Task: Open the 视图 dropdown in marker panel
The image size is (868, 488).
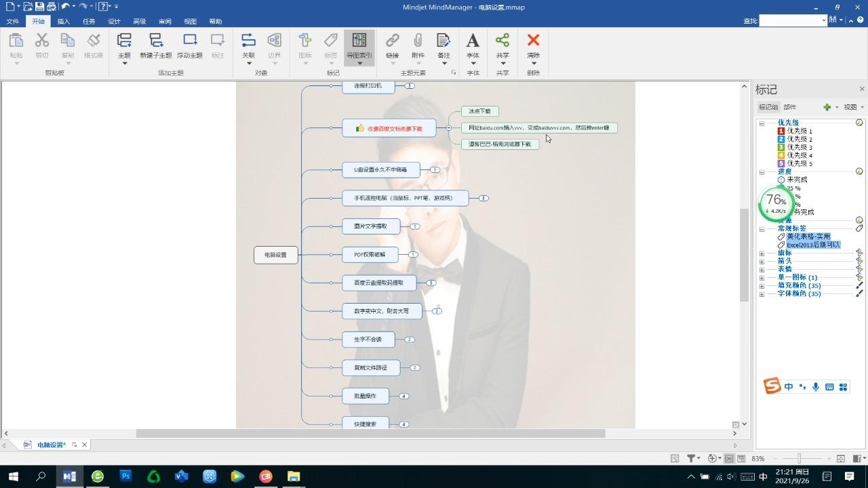Action: click(x=854, y=107)
